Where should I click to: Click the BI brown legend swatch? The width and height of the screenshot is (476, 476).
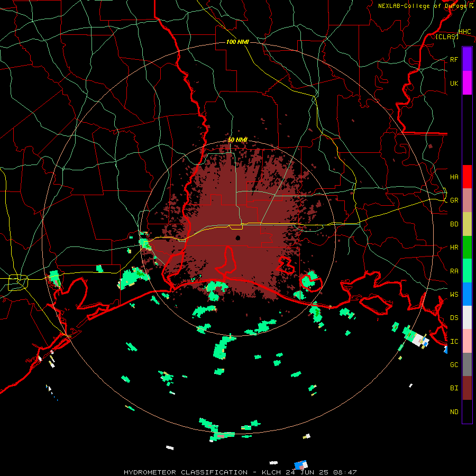coord(467,388)
